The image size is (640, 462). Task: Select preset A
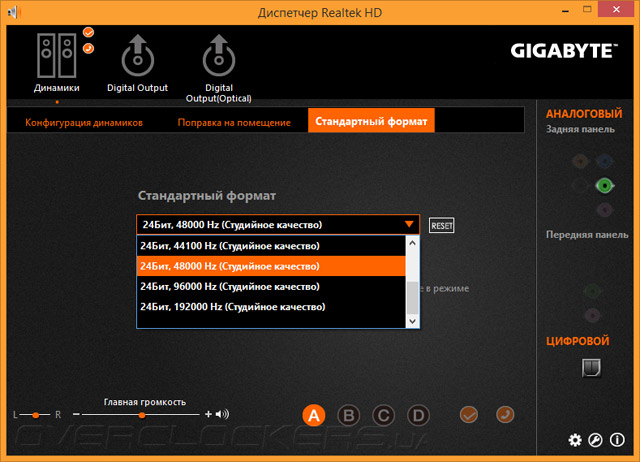pyautogui.click(x=313, y=415)
